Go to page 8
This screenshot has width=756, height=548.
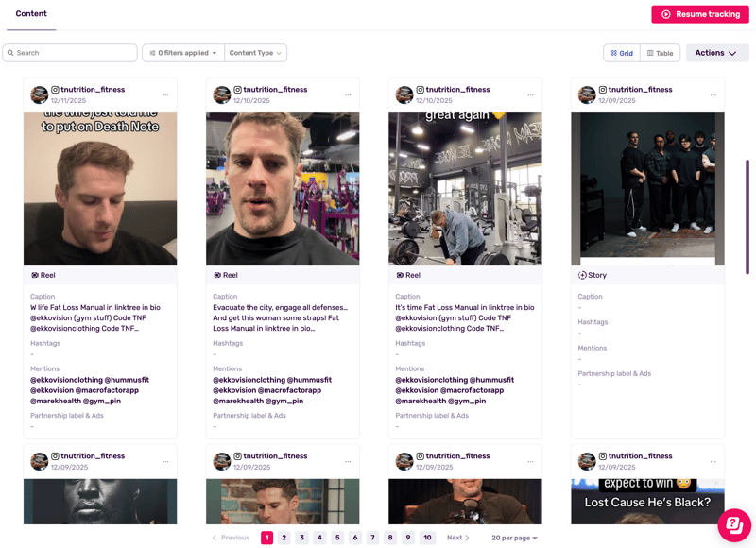(390, 538)
